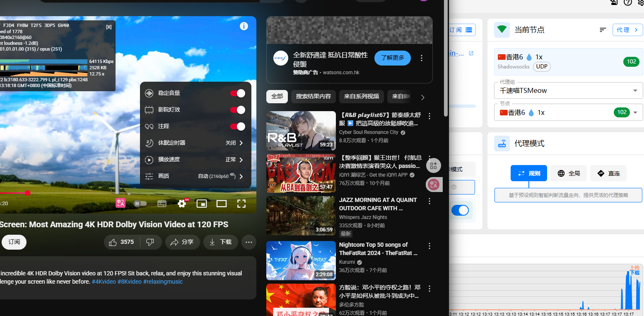
Task: Click the 分享 share button
Action: pos(183,242)
